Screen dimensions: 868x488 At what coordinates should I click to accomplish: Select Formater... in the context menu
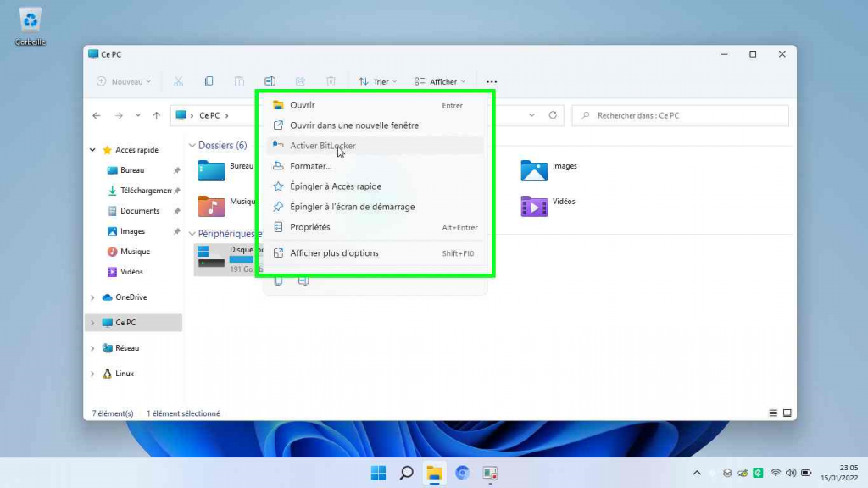(x=310, y=166)
